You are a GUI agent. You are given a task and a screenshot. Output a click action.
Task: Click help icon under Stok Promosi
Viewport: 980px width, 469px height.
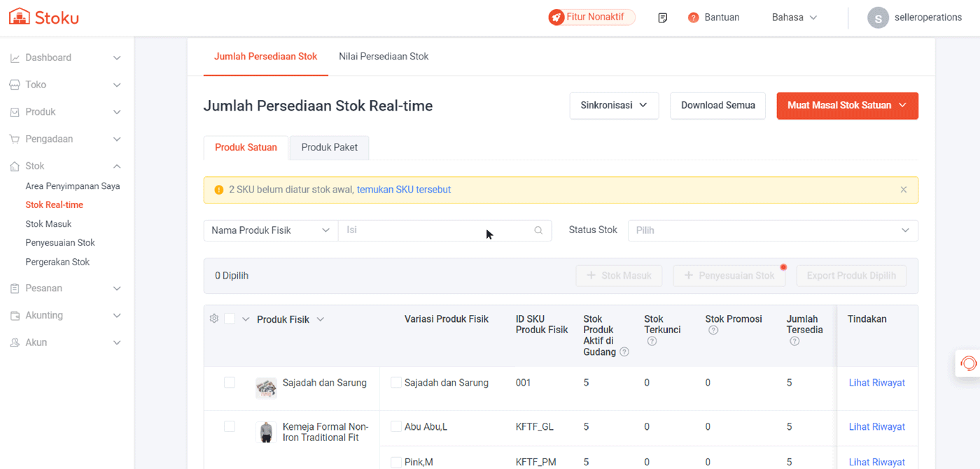pyautogui.click(x=713, y=330)
